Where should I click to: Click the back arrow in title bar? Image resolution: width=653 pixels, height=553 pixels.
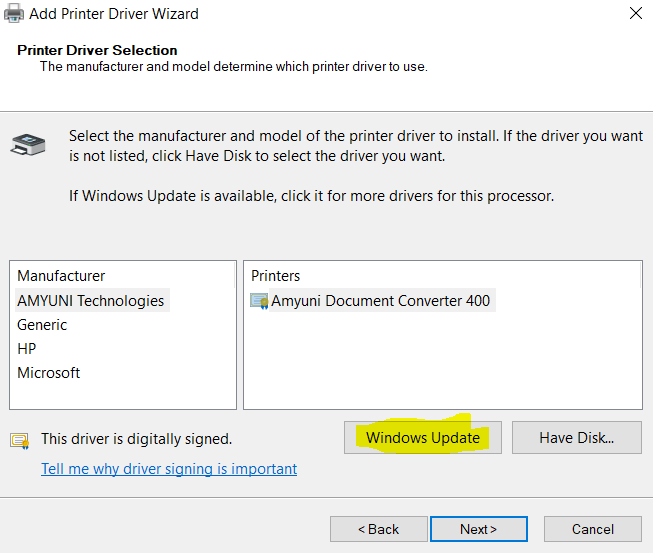coord(13,14)
